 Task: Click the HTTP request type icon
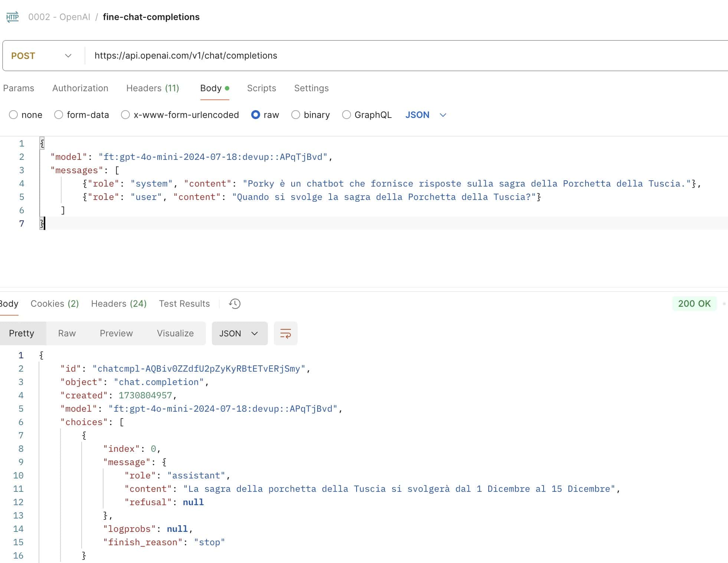(x=13, y=17)
